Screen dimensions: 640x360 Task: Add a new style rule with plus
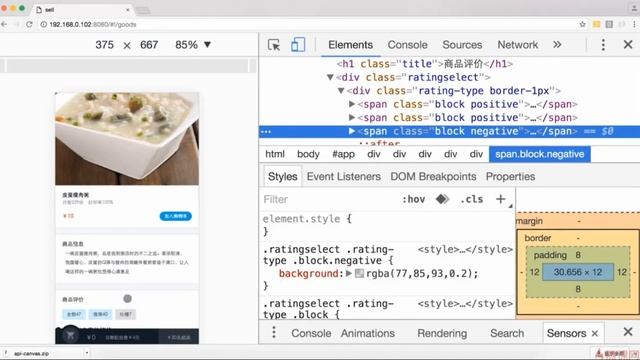tap(500, 199)
